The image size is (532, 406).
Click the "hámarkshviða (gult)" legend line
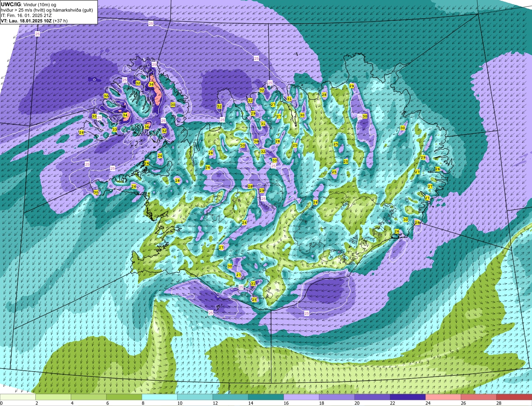(47, 10)
